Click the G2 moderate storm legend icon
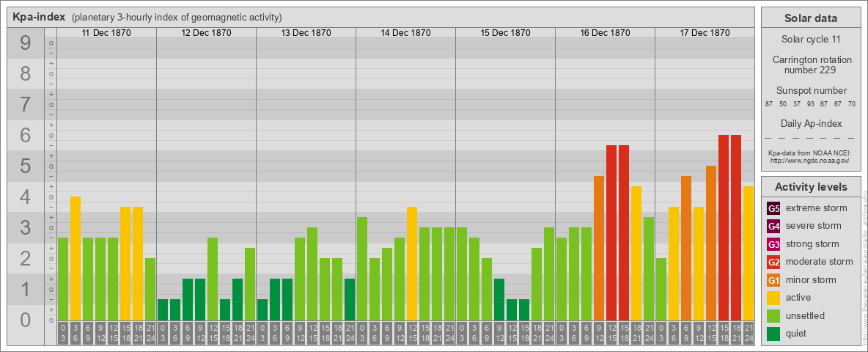 (x=773, y=262)
